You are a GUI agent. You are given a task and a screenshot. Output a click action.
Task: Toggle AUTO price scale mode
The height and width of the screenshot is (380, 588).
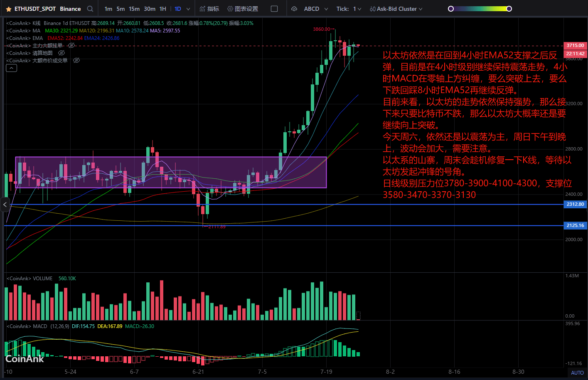pyautogui.click(x=577, y=373)
